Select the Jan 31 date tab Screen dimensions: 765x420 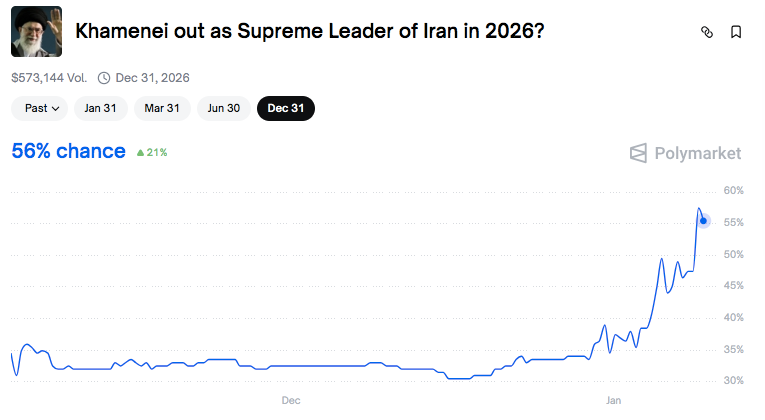101,108
